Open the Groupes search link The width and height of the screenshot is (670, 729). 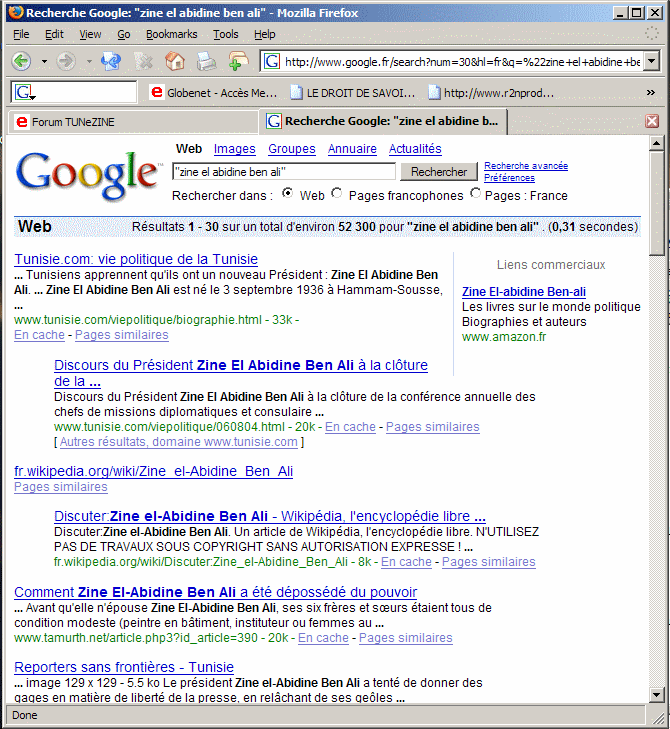292,149
